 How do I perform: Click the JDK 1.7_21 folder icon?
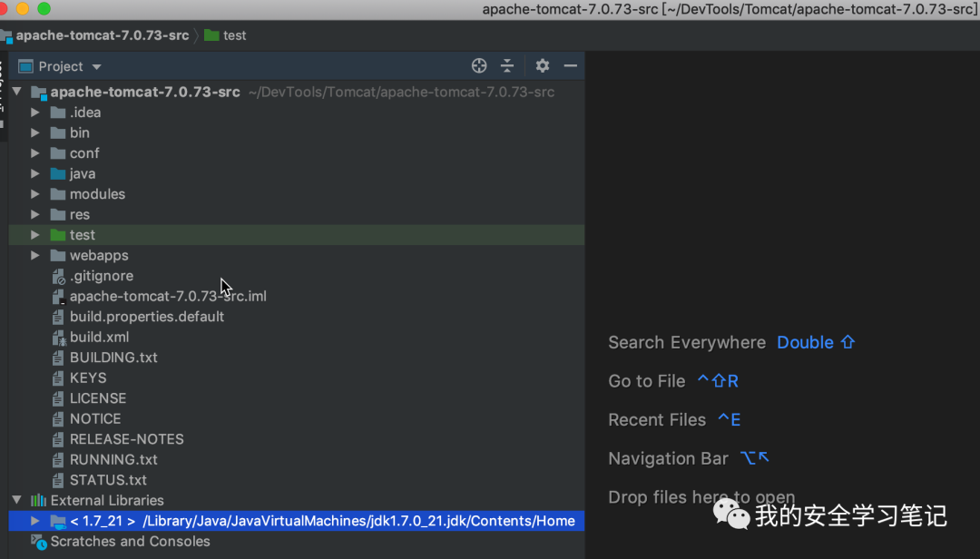point(58,521)
